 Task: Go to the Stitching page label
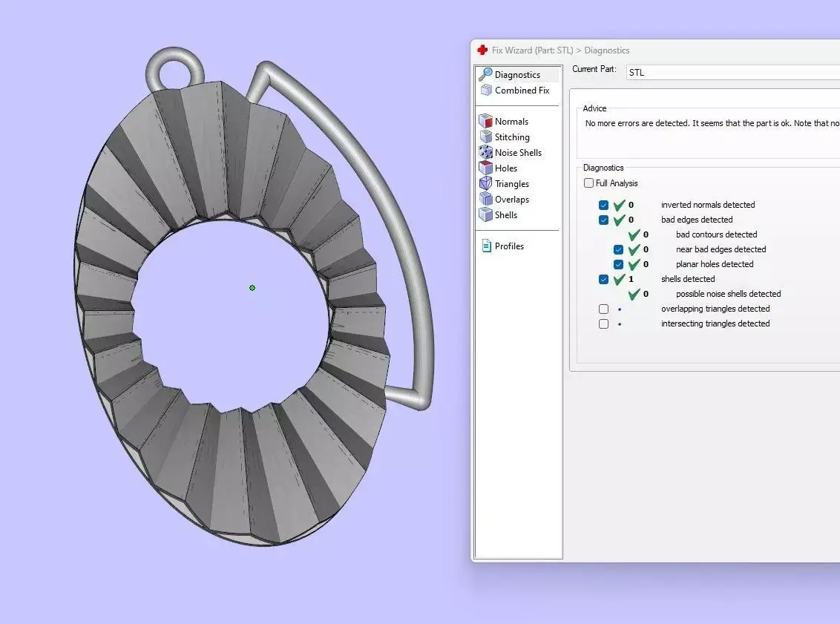(x=512, y=137)
